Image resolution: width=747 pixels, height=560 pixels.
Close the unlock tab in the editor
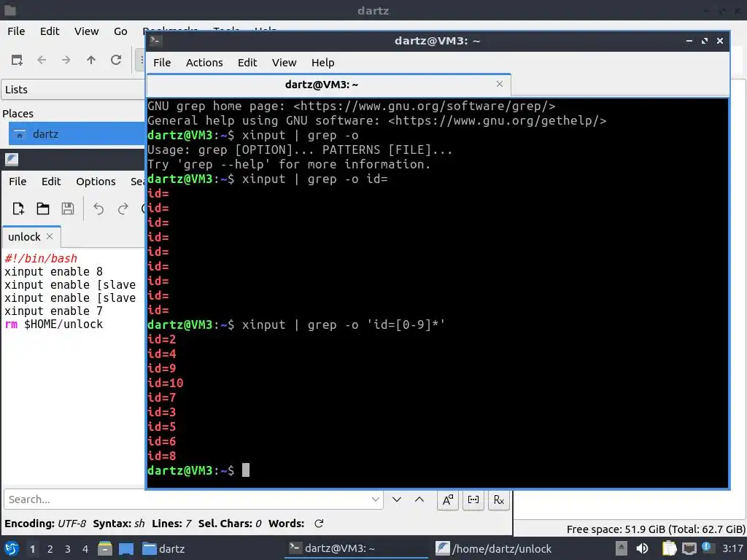click(50, 236)
